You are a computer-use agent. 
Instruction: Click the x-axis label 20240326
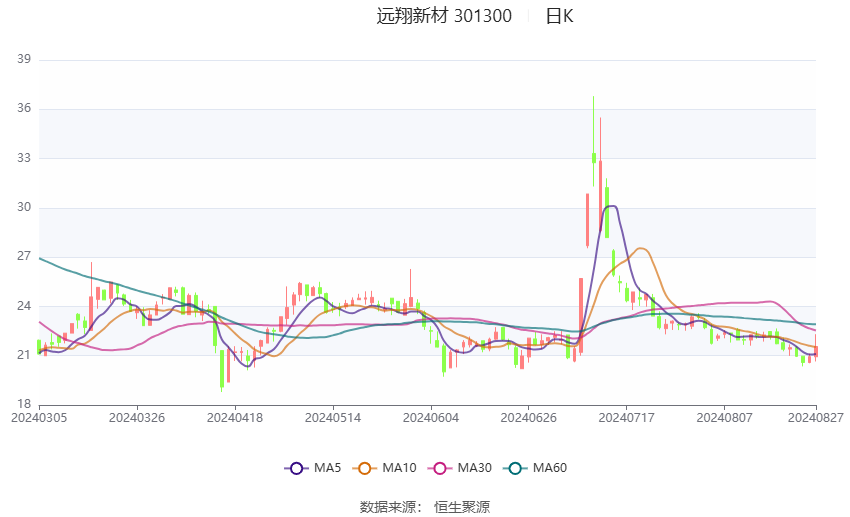coord(137,418)
